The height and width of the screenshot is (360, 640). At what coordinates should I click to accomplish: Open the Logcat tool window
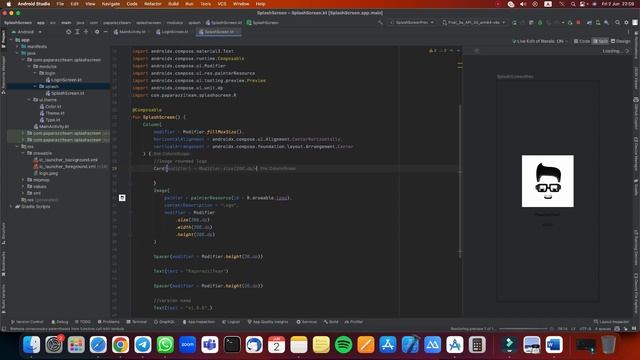[x=231, y=322]
